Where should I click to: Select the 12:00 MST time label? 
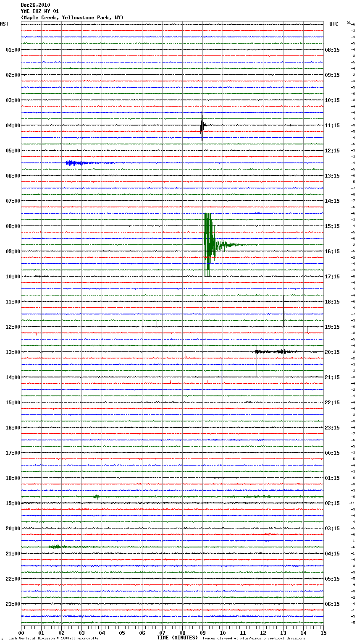pyautogui.click(x=13, y=327)
